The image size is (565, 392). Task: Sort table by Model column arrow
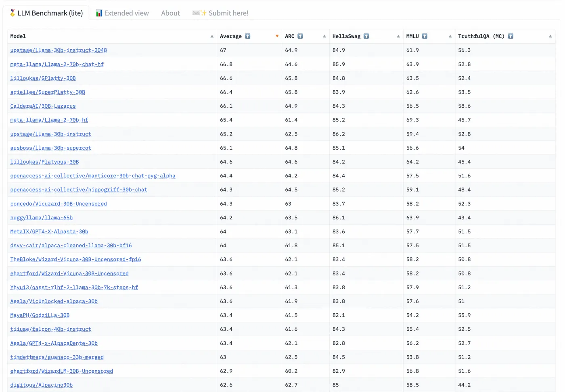coord(212,36)
